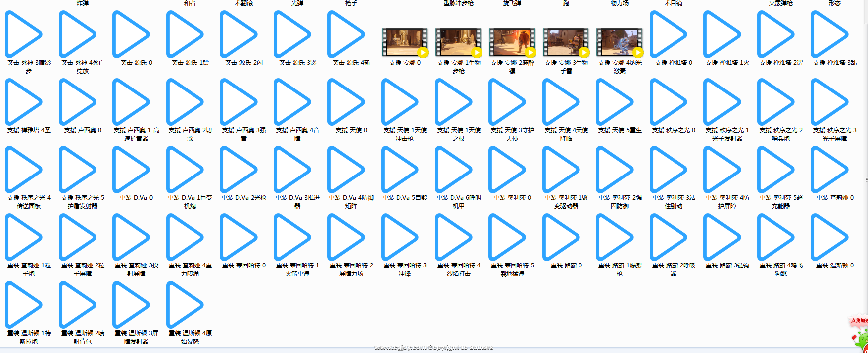Image resolution: width=868 pixels, height=353 pixels.
Task: Click the 支援 禅雅塔 1灭 video icon
Action: pos(722,34)
